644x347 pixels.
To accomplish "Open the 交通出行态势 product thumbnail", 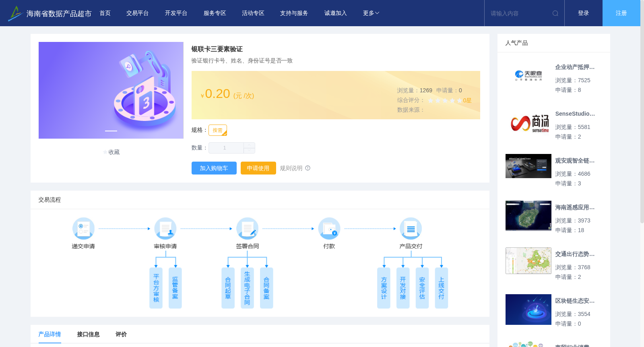I will pyautogui.click(x=528, y=261).
